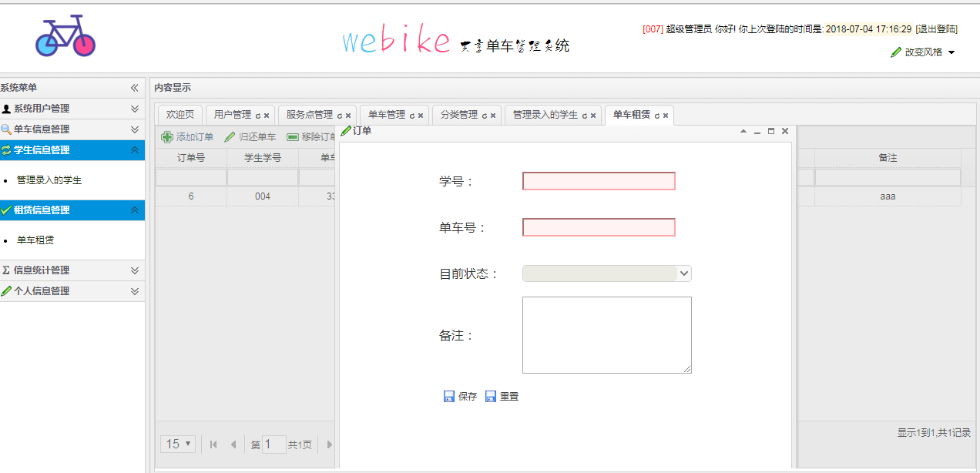Open the page size 15 dropdown
980x473 pixels.
tap(178, 444)
